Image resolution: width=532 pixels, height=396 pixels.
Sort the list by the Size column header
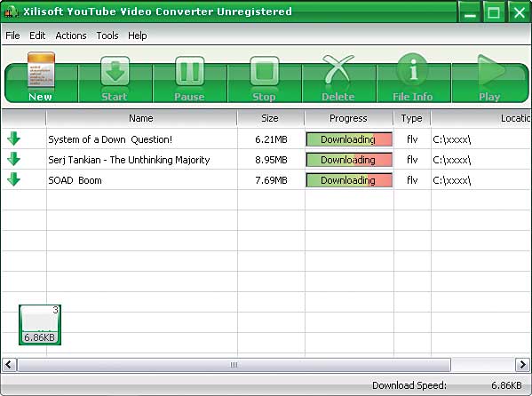click(270, 118)
